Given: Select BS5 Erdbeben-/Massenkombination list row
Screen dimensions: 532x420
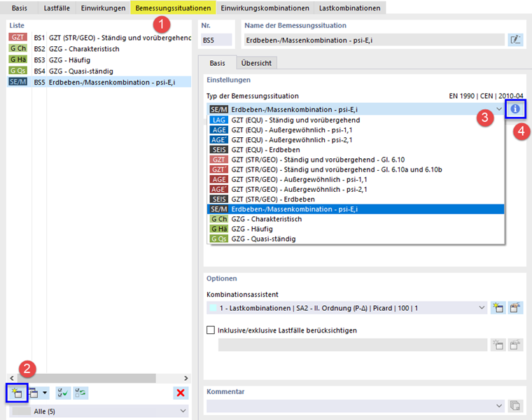Looking at the screenshot, I should (x=99, y=82).
